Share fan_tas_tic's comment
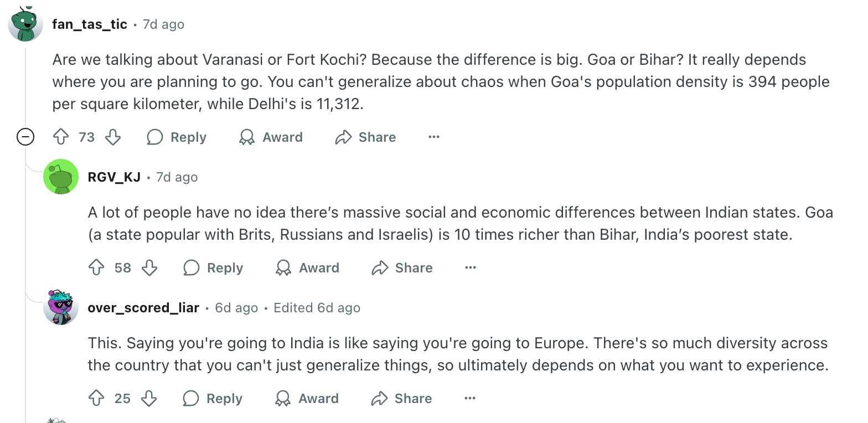The image size is (868, 423). [x=365, y=137]
